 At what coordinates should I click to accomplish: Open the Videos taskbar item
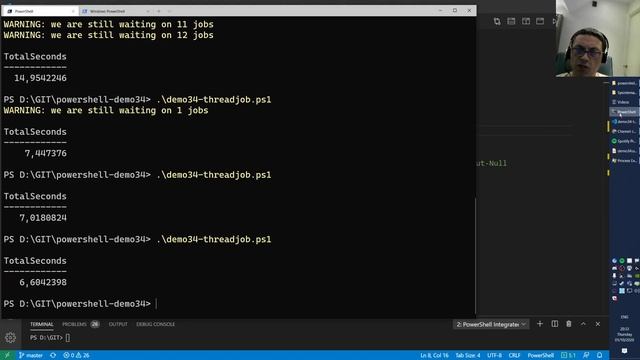pyautogui.click(x=624, y=102)
